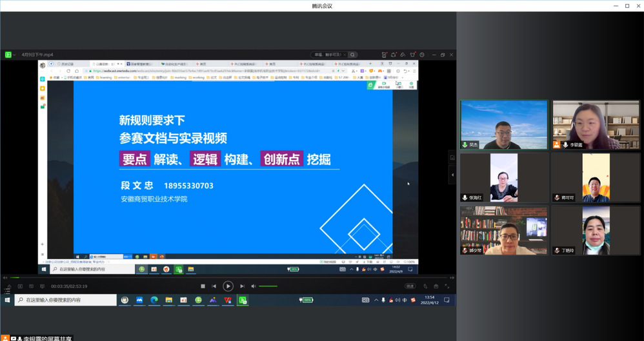The image size is (644, 341).
Task: Skip to the previous video
Action: pyautogui.click(x=214, y=286)
